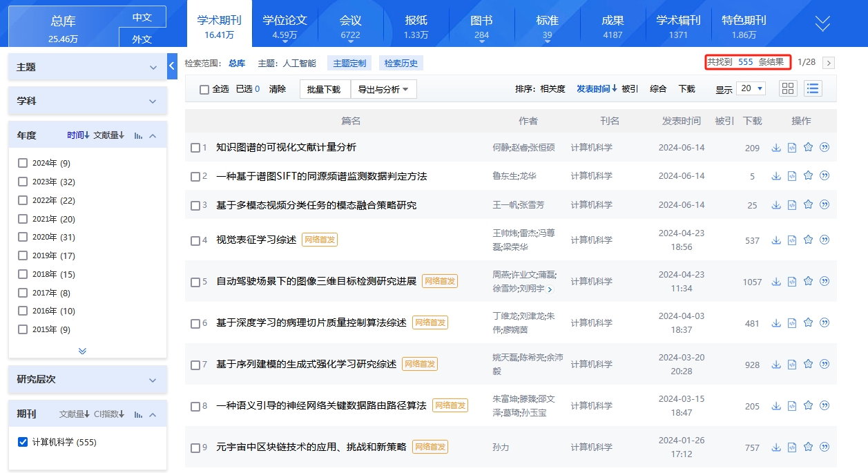
Task: Click the 批量下载 button
Action: pos(324,89)
